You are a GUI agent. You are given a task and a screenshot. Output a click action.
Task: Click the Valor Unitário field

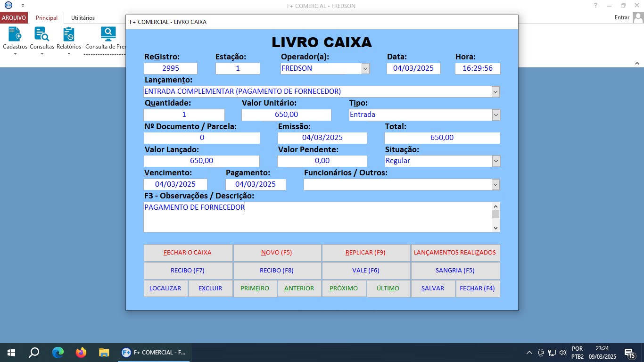(286, 115)
